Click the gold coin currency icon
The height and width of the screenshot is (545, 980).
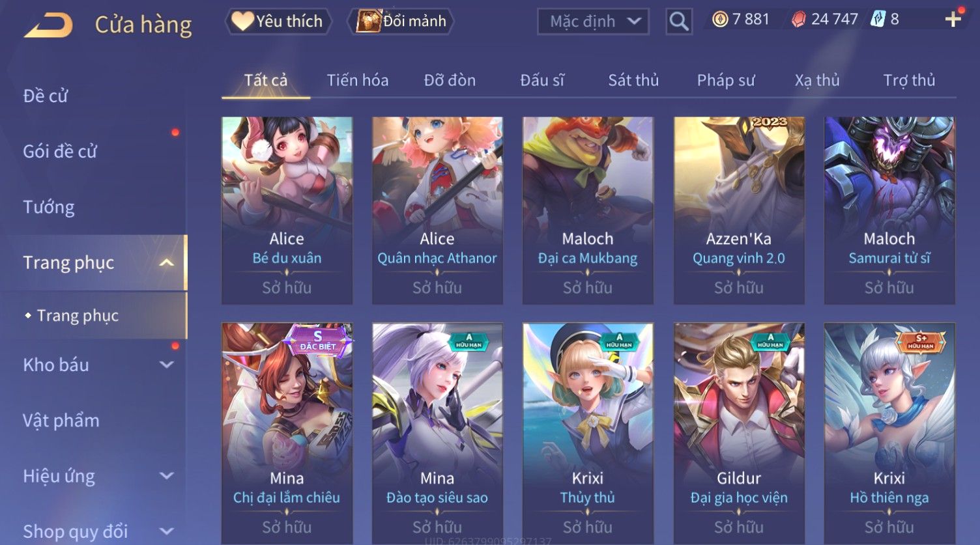point(719,20)
